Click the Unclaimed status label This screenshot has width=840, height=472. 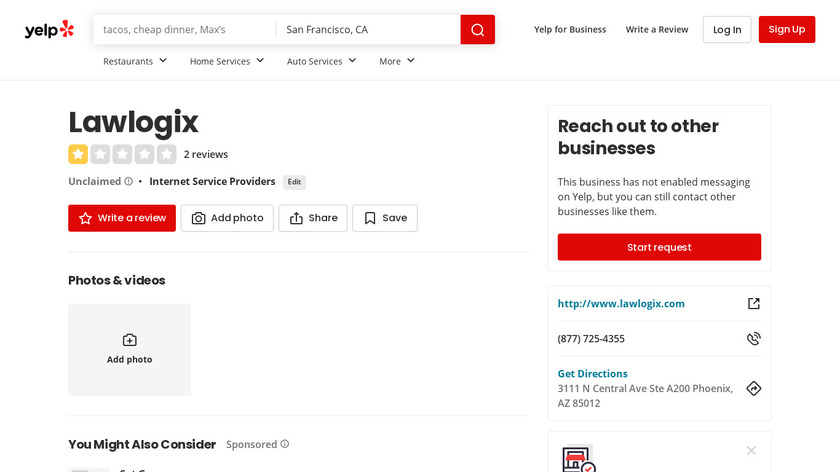[x=94, y=182]
